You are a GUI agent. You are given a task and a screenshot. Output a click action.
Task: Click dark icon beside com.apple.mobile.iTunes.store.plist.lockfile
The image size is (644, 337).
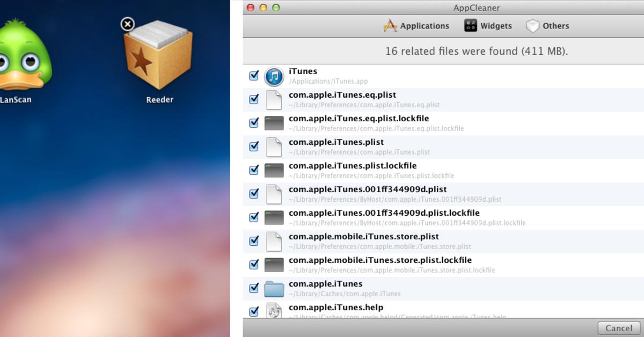coord(274,265)
